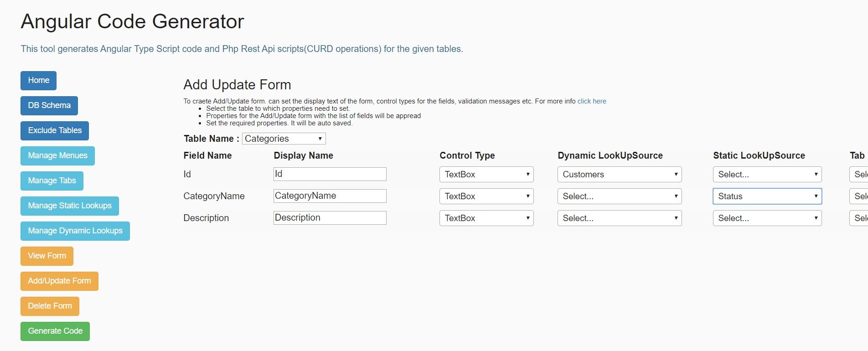The width and height of the screenshot is (868, 351).
Task: Open the DB Schema page
Action: pyautogui.click(x=49, y=106)
